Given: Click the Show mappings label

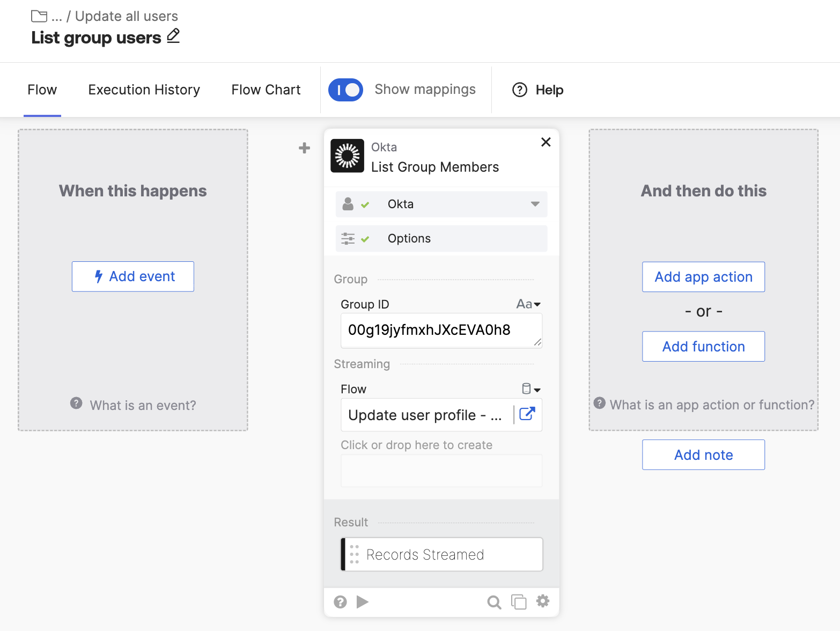Looking at the screenshot, I should (x=425, y=89).
